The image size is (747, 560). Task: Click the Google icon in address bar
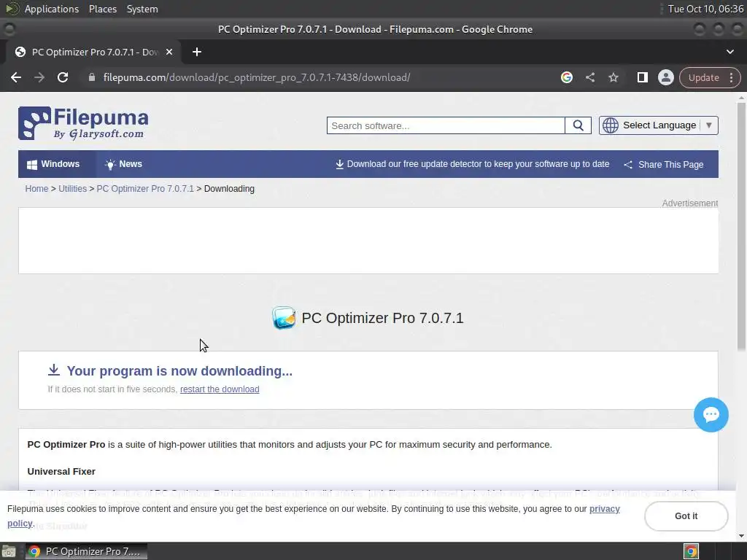click(x=566, y=77)
